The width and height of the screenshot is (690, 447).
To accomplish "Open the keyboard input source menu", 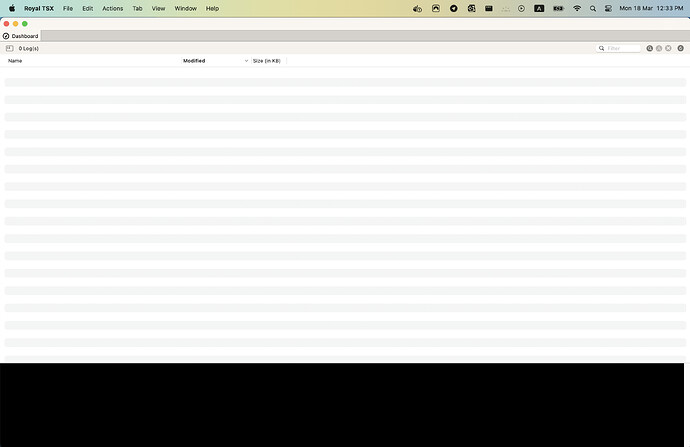I will [539, 8].
